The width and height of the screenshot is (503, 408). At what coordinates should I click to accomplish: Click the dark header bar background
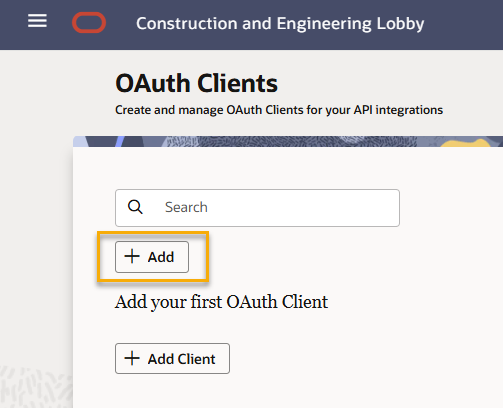coord(463,25)
